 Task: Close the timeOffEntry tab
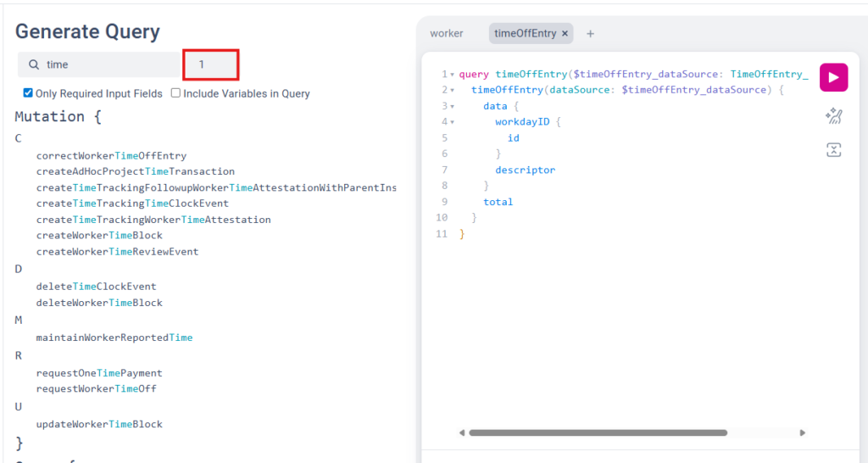click(x=565, y=34)
